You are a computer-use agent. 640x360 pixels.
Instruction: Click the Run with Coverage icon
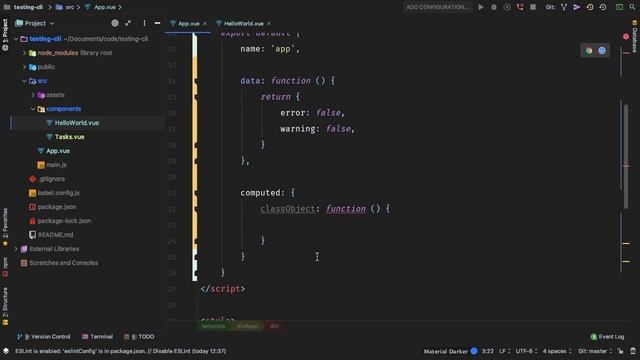[507, 7]
